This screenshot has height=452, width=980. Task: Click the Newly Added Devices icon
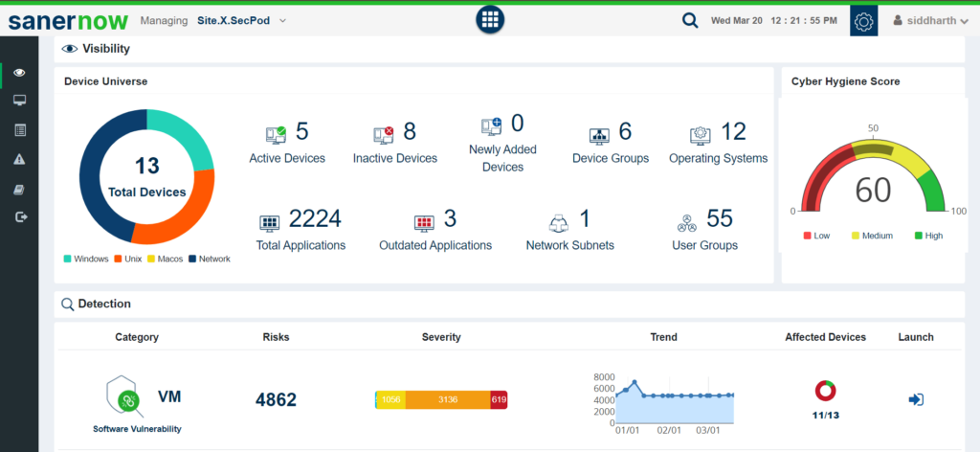coord(491,126)
